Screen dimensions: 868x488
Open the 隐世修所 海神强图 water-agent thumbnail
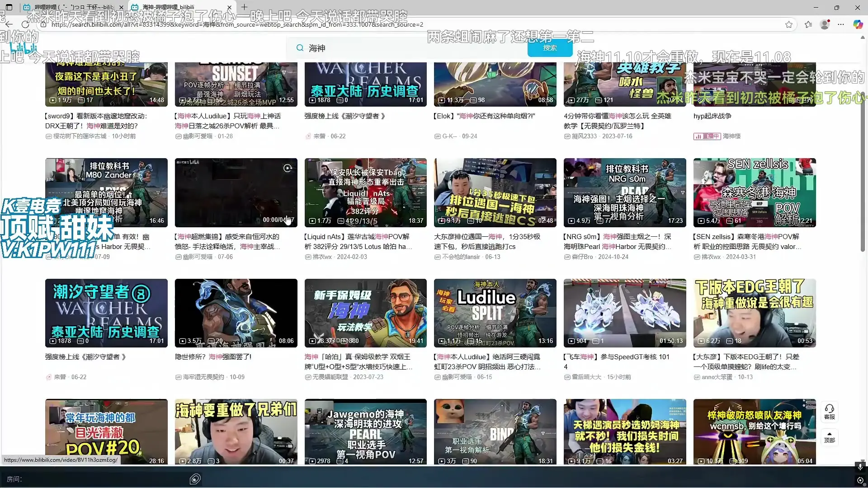236,313
